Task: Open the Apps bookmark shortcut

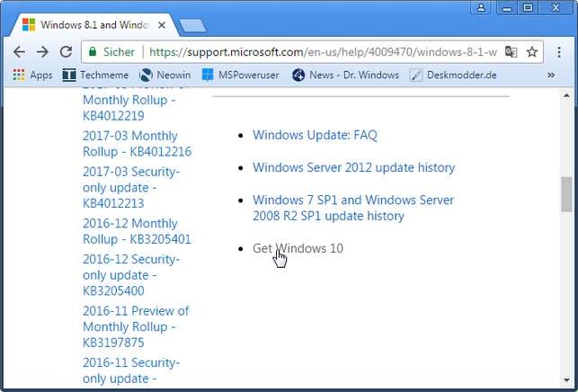Action: point(32,76)
